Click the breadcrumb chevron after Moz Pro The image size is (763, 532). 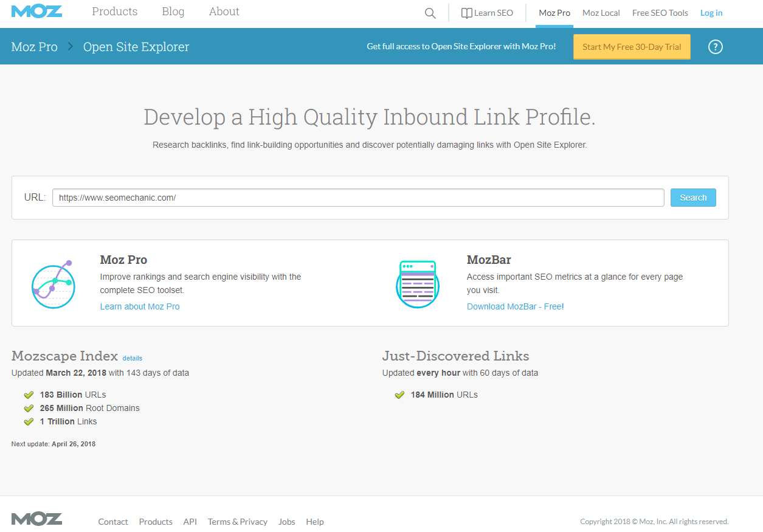[71, 47]
